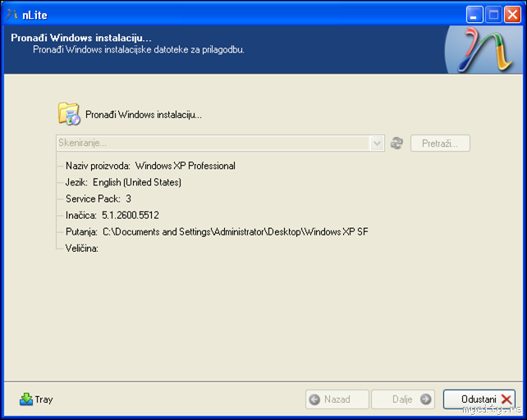The width and height of the screenshot is (527, 420).
Task: Select the Naziv proizvoda Windows XP Professional row
Action: click(x=150, y=166)
